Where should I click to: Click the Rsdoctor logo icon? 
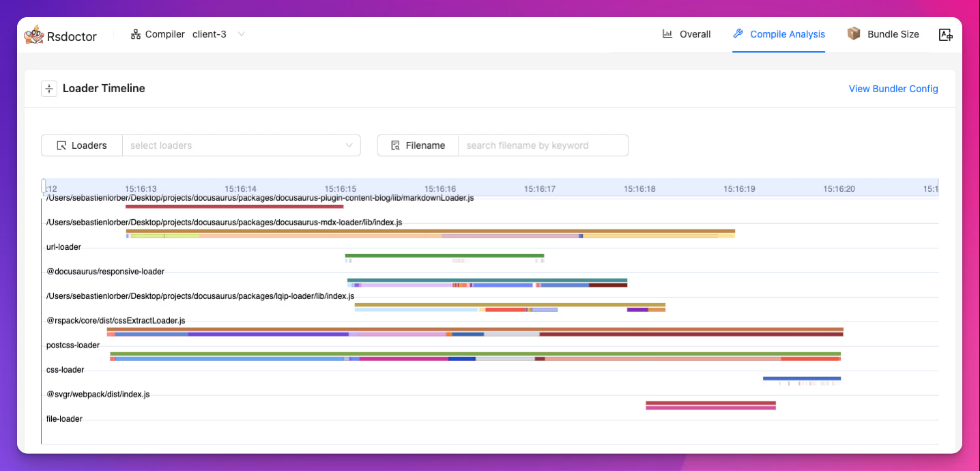tap(33, 34)
